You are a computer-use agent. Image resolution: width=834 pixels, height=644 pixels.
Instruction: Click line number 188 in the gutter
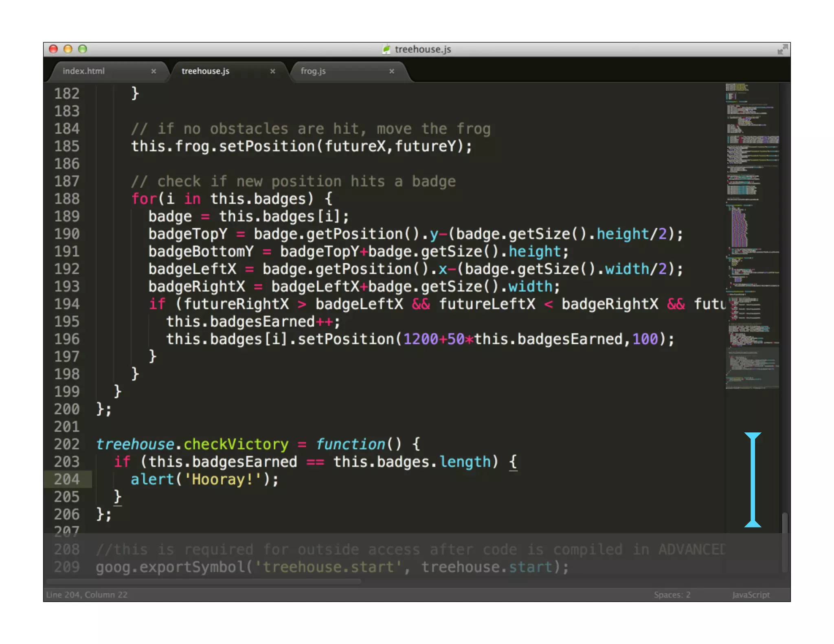tap(67, 199)
